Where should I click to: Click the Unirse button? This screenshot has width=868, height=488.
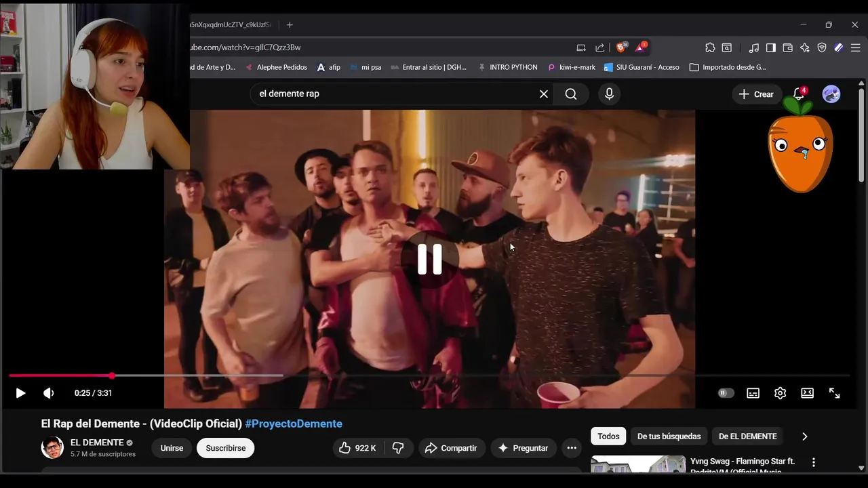[x=172, y=448]
